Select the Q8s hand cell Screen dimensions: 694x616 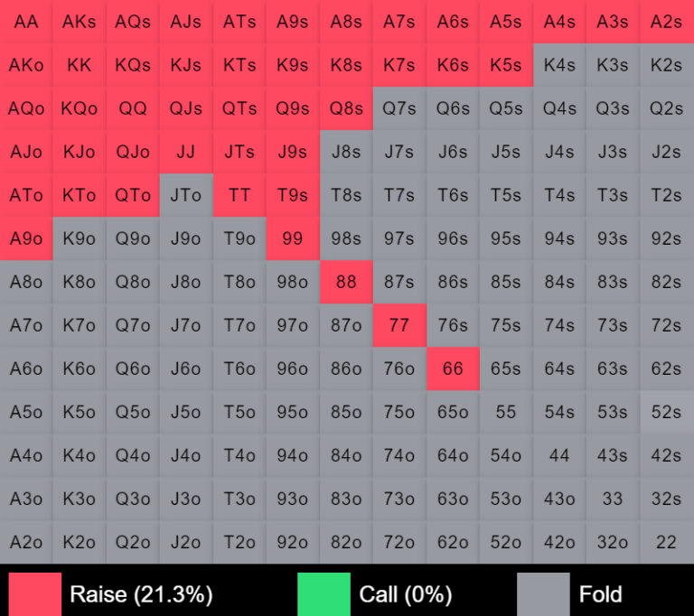coord(346,108)
